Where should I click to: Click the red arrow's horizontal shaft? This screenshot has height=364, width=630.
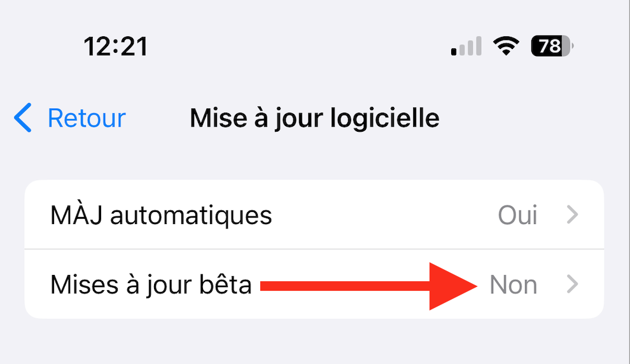pyautogui.click(x=344, y=285)
